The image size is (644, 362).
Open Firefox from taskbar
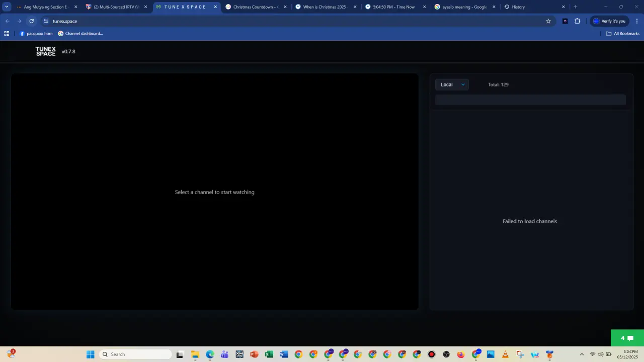coord(461,354)
